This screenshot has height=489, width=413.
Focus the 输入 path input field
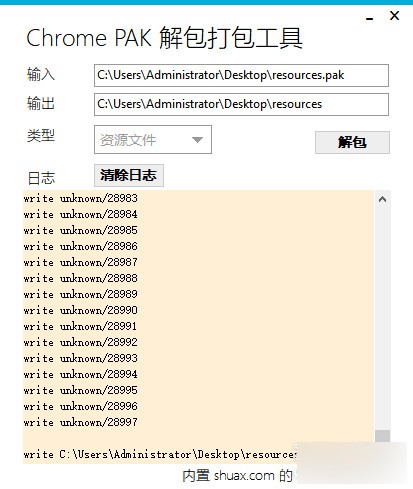pos(241,75)
